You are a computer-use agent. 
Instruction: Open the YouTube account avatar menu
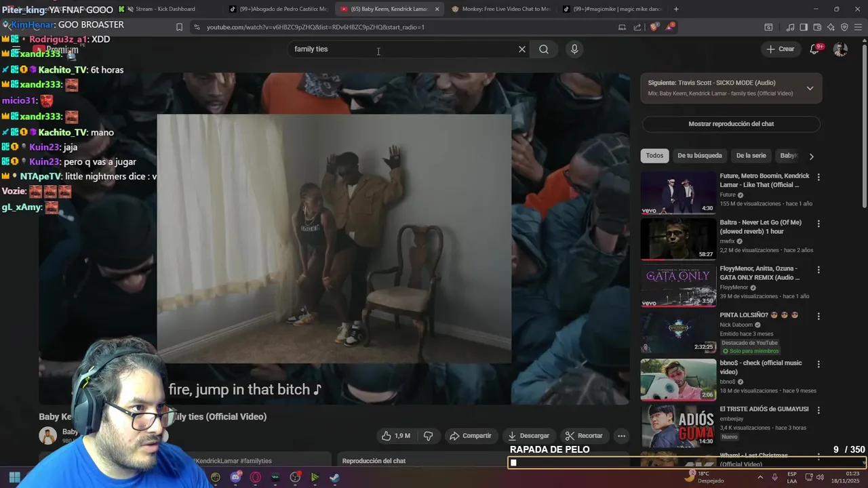coord(840,49)
